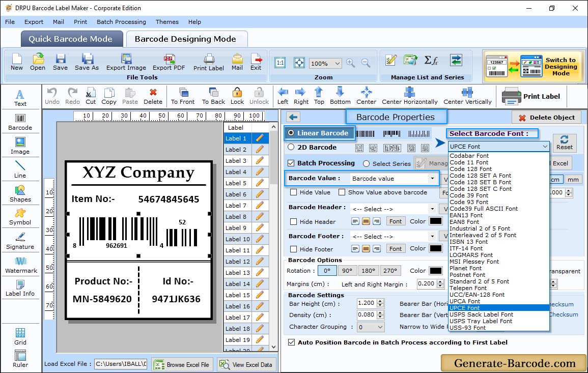Collapse the UPCE Font combo box
Image resolution: width=588 pixels, height=373 pixels.
tap(545, 147)
